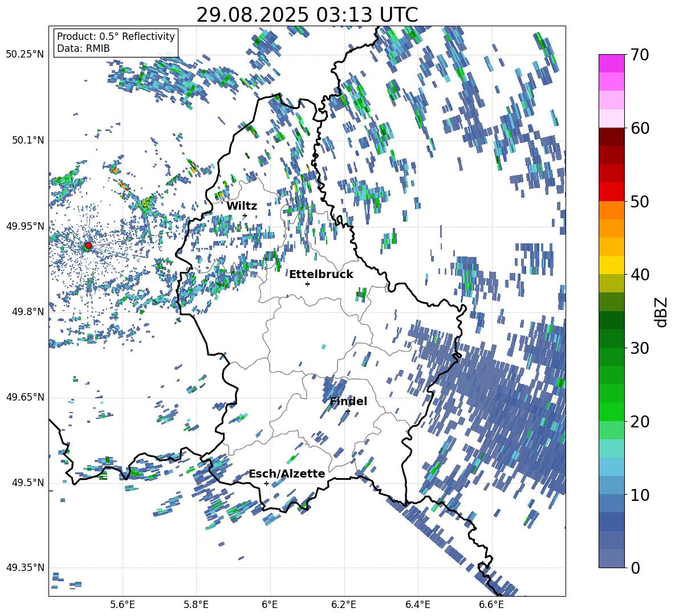This screenshot has width=675, height=616.
Task: Click the Esch/Alzette station cross marker
Action: click(266, 483)
